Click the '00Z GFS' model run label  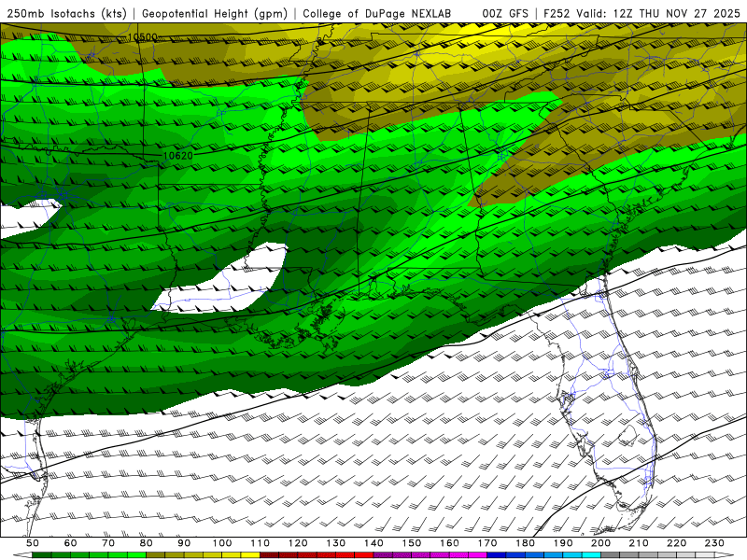click(x=505, y=14)
